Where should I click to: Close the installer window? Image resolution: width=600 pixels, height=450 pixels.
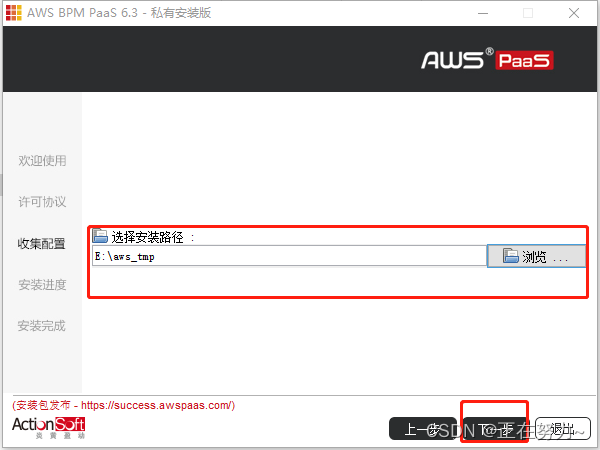point(574,13)
